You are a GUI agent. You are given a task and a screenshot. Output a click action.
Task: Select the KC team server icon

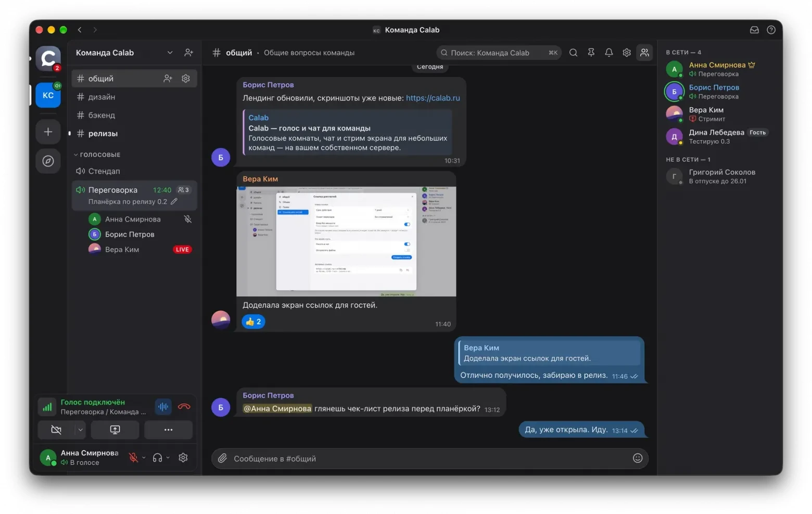click(48, 95)
